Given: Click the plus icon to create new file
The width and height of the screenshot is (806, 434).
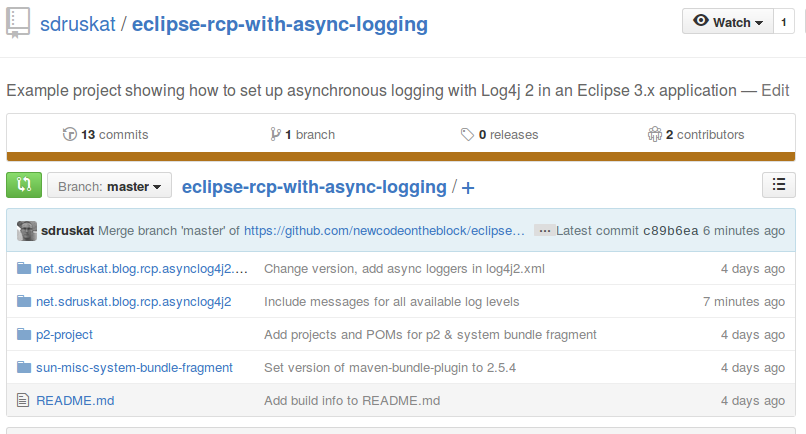Looking at the screenshot, I should (468, 188).
